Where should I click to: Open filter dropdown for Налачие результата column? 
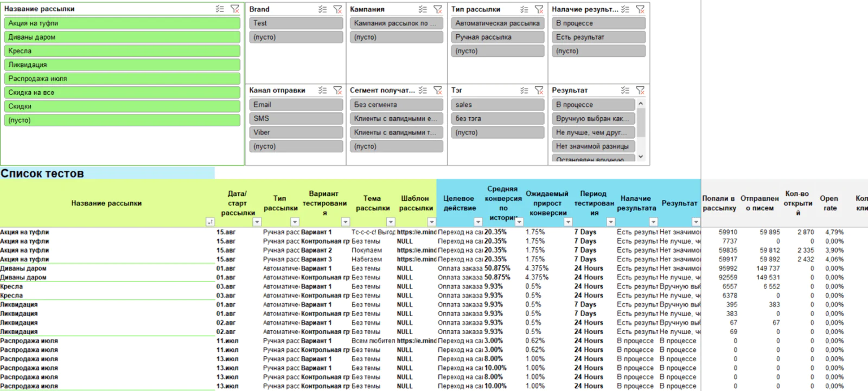[654, 222]
